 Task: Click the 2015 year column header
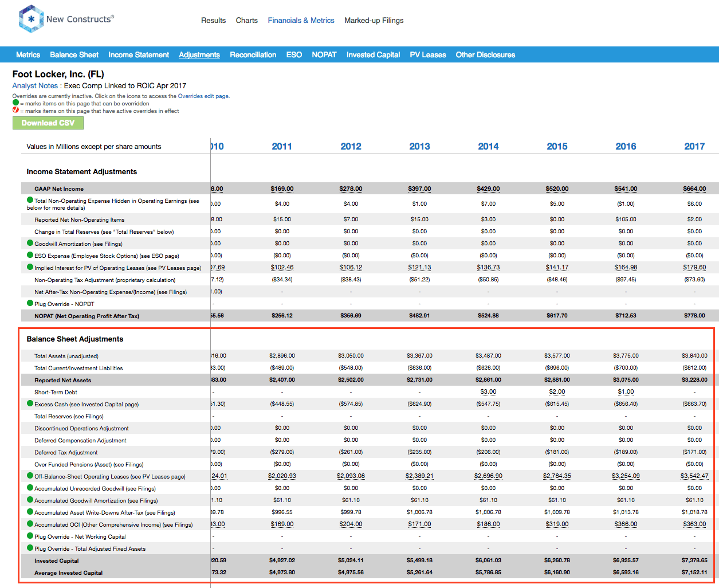(557, 146)
